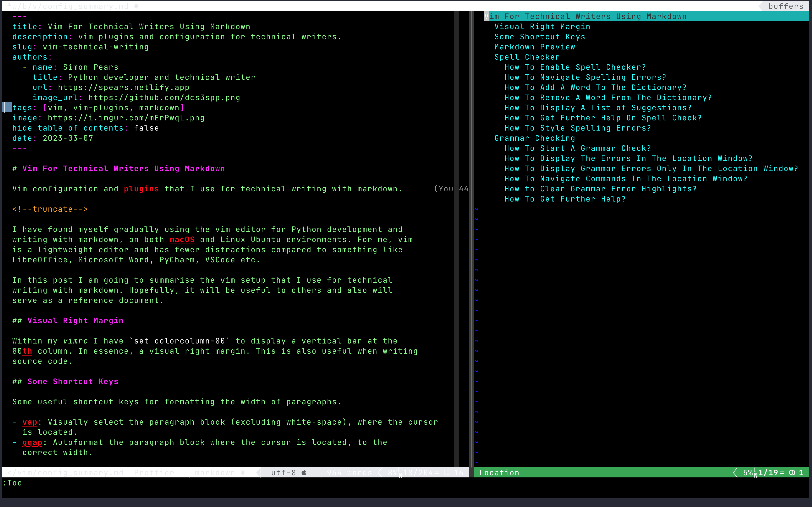Click the Apple logo in the statusline
The image size is (812, 507).
304,473
